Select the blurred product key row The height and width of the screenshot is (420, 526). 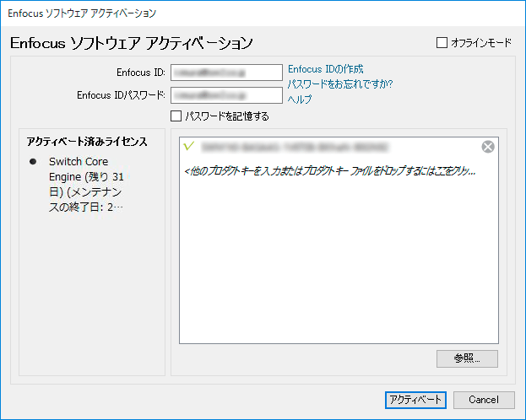pos(339,147)
